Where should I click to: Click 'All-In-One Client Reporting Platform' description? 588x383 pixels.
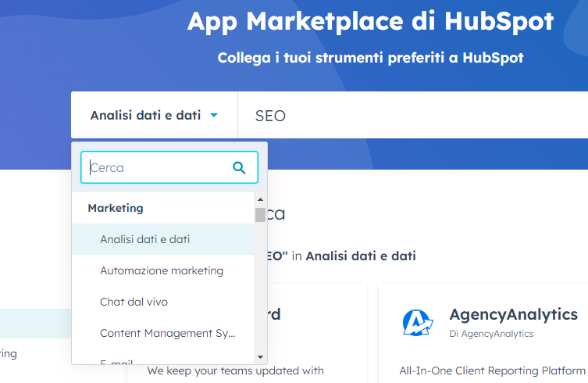[492, 371]
